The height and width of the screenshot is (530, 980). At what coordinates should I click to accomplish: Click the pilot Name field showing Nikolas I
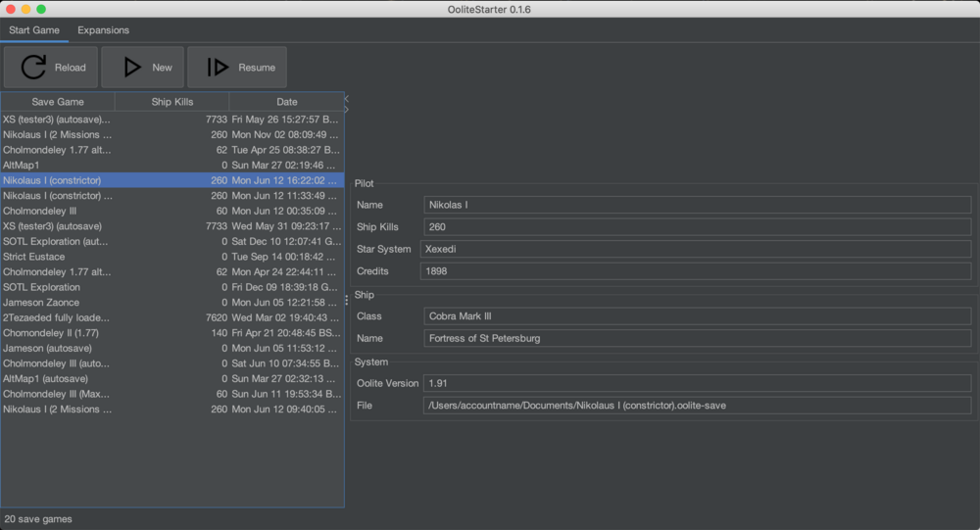697,205
